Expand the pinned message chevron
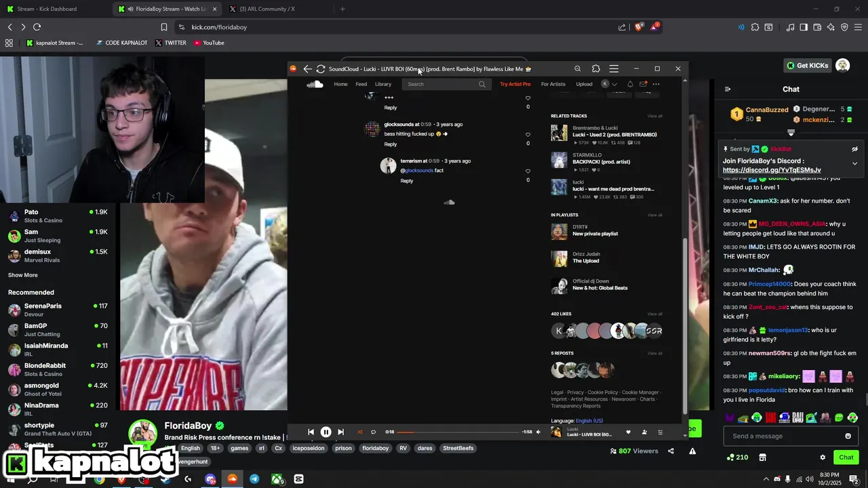Image resolution: width=868 pixels, height=488 pixels. [x=854, y=163]
